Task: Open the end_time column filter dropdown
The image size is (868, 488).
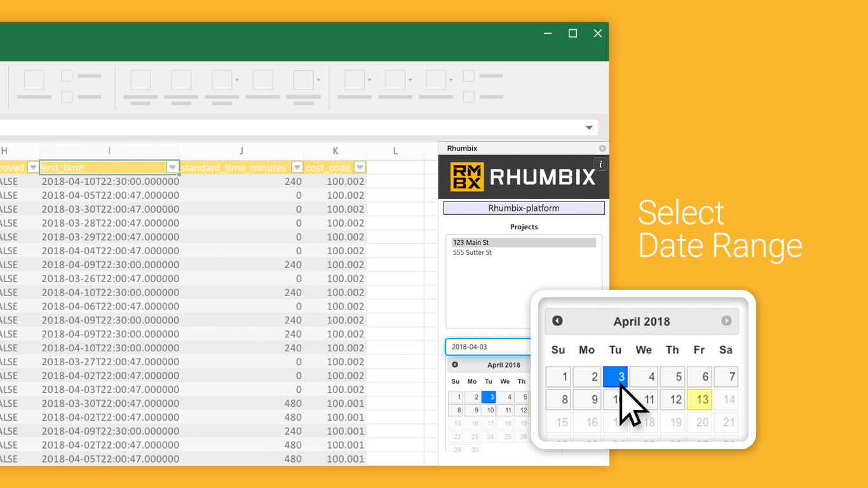Action: 172,168
